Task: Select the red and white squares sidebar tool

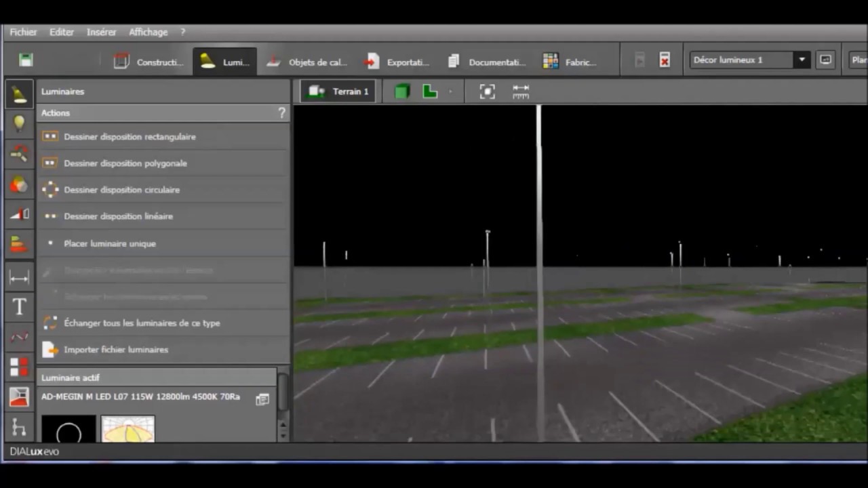Action: (x=19, y=367)
